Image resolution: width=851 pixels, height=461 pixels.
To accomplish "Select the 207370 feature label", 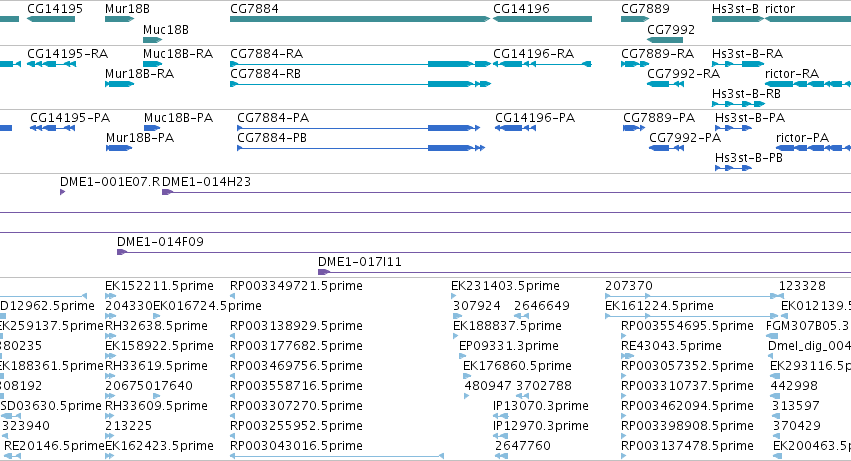I will [629, 286].
